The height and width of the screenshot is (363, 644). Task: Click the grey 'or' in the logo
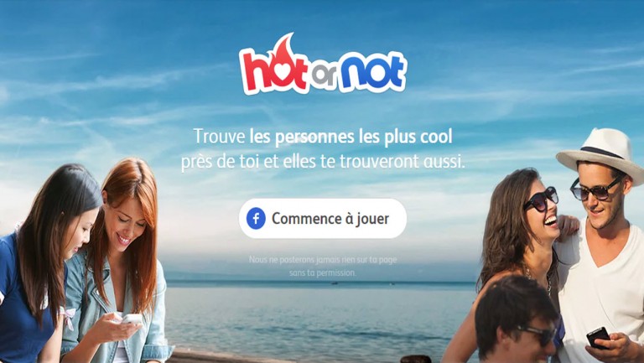(x=323, y=75)
